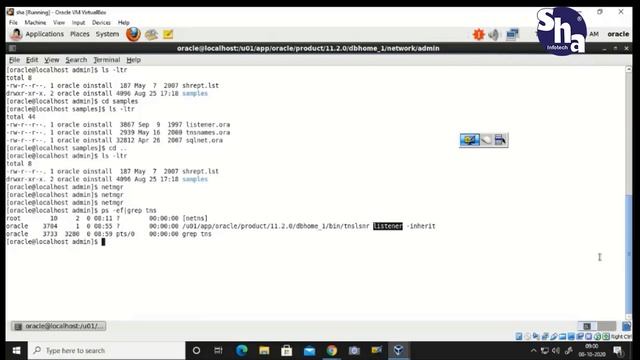Click VirtualBox audio status icon

[536, 336]
